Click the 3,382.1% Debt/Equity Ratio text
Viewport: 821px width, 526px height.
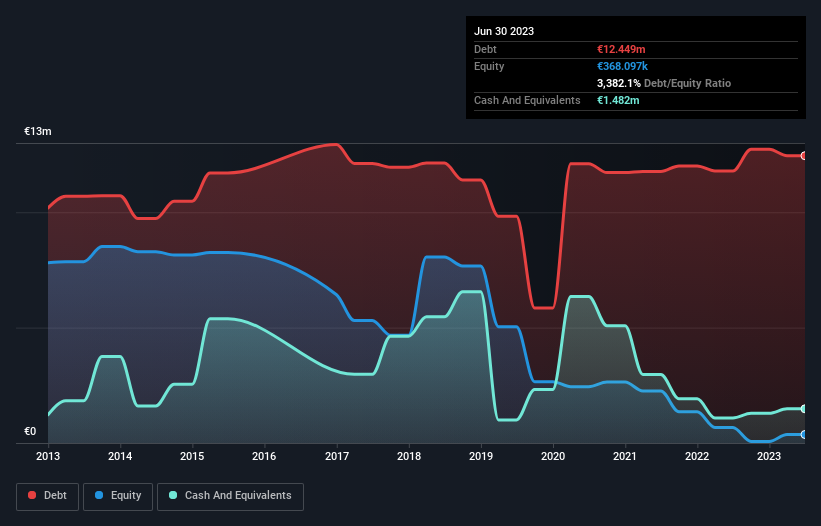pyautogui.click(x=664, y=83)
